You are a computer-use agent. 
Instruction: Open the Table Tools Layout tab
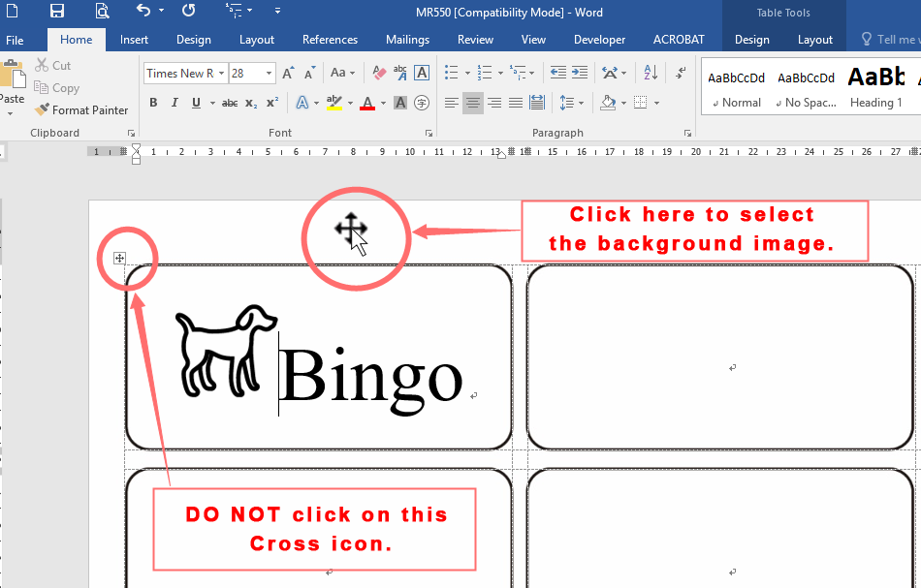[x=814, y=40]
